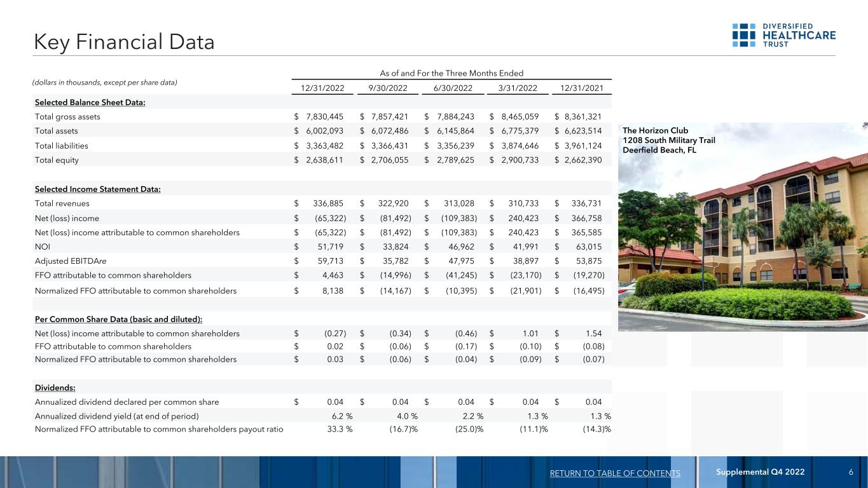Screen dimensions: 868x488
Task: Select the 6/30/2022 column header
Action: (x=452, y=88)
